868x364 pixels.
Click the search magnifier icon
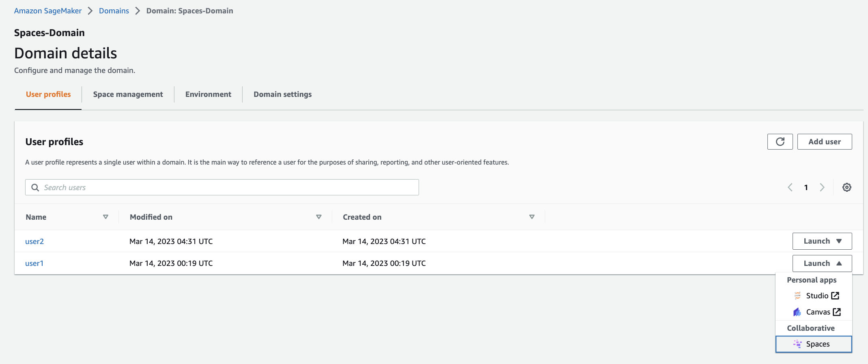pos(35,187)
